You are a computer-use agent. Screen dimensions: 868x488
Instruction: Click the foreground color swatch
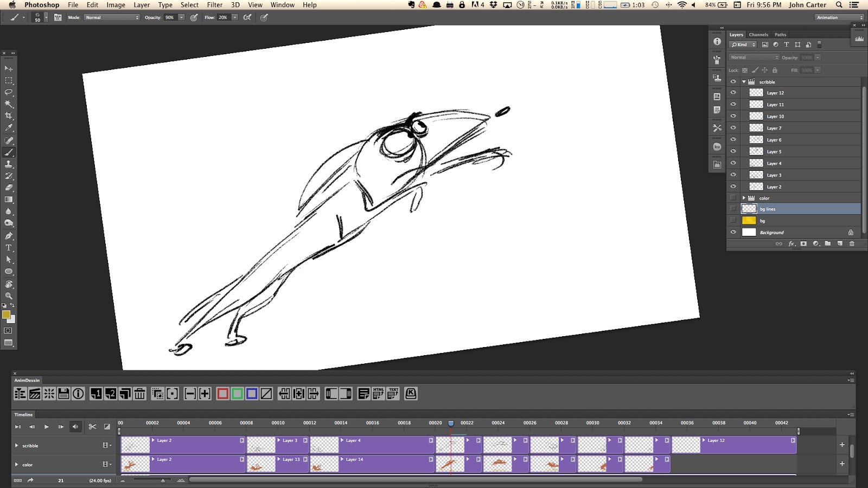point(6,314)
